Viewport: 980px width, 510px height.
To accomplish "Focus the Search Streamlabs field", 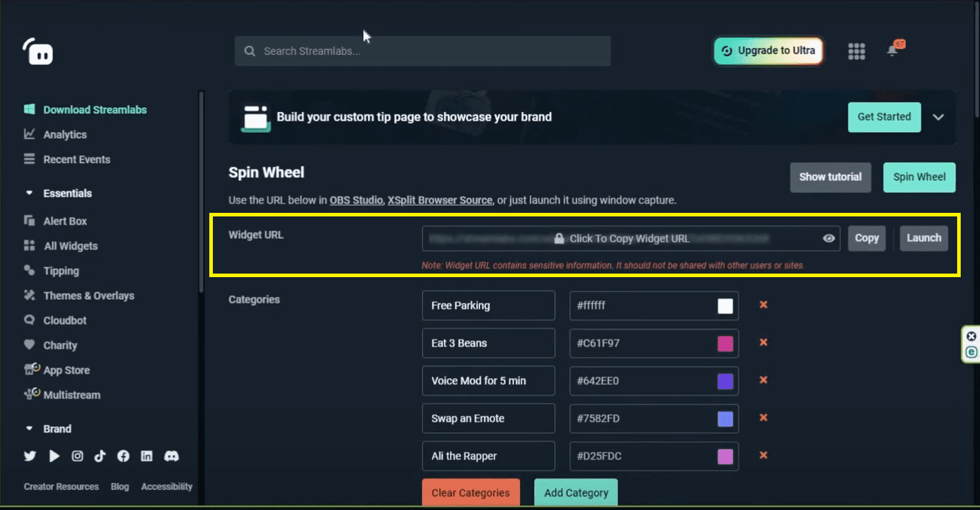I will (423, 51).
